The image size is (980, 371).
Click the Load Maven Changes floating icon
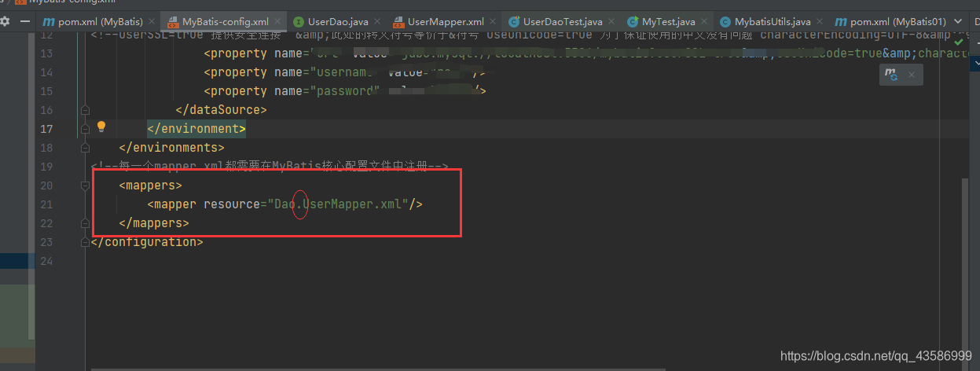(x=891, y=75)
